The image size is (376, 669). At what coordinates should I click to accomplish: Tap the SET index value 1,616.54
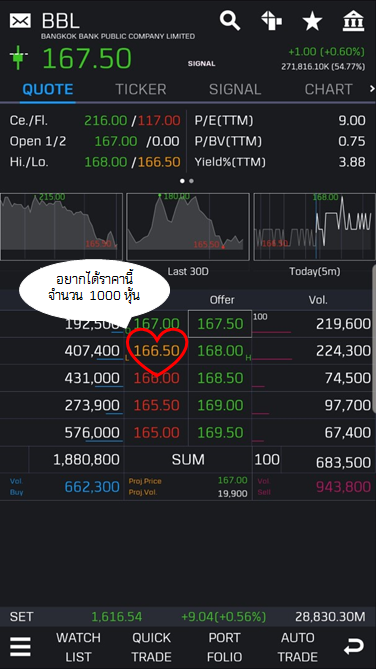tap(117, 617)
